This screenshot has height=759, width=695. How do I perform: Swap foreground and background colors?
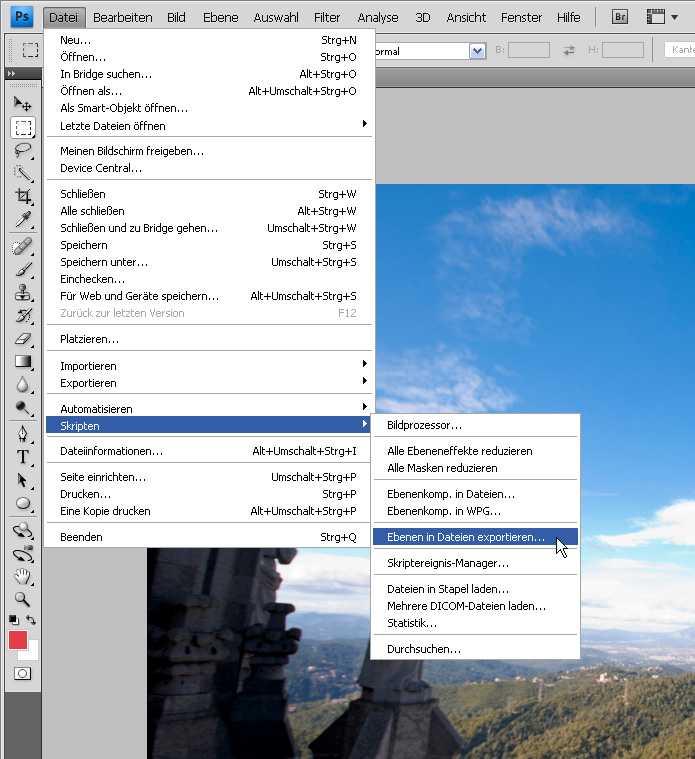[31, 620]
